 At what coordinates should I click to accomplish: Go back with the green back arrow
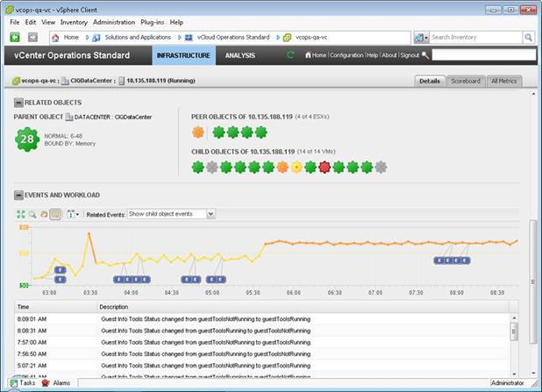coord(15,37)
